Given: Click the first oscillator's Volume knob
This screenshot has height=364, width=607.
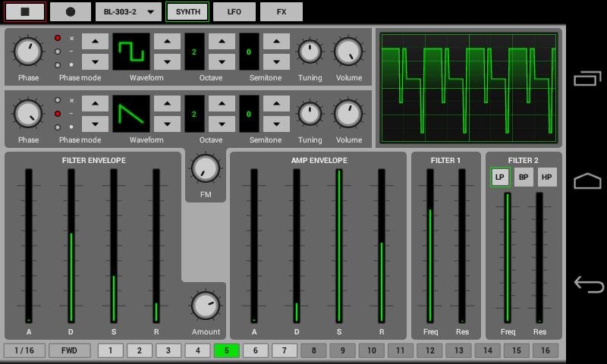Looking at the screenshot, I should pyautogui.click(x=348, y=52).
